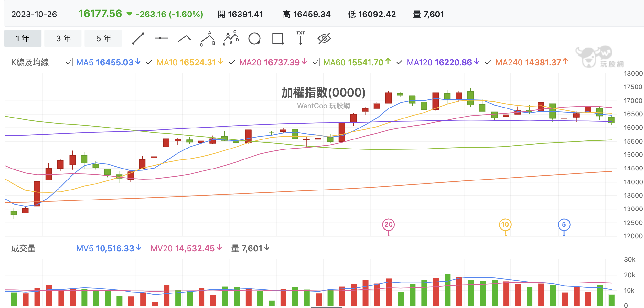Select the 0-A-B wave pattern tool
Image resolution: width=644 pixels, height=308 pixels.
(x=208, y=38)
